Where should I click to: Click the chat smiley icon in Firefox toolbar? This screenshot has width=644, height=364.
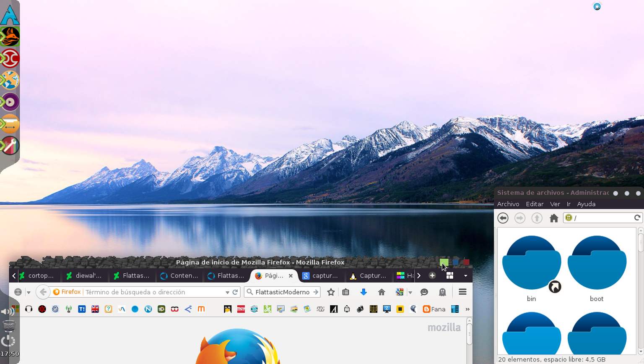[x=424, y=292]
